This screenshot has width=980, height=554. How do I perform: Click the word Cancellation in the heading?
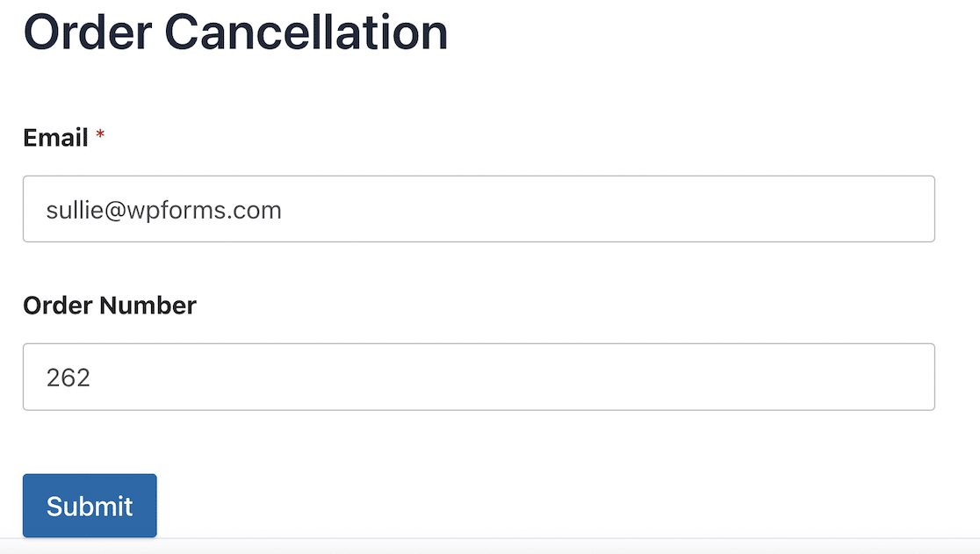click(x=306, y=32)
